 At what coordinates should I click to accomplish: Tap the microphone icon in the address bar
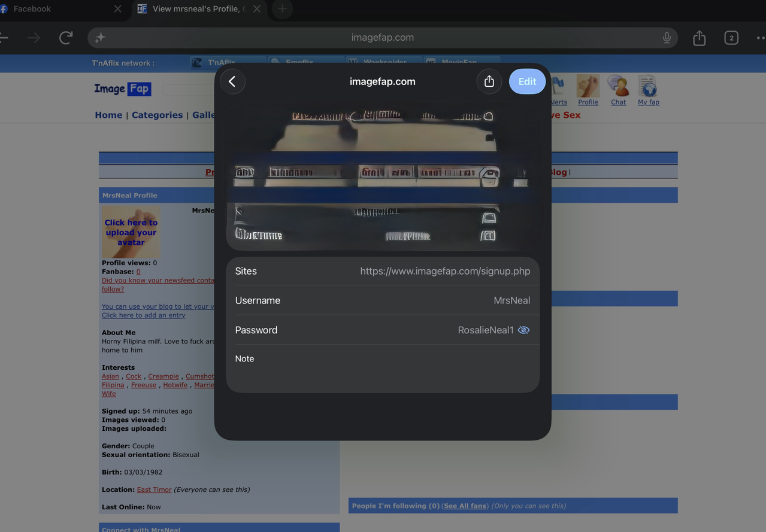[667, 38]
